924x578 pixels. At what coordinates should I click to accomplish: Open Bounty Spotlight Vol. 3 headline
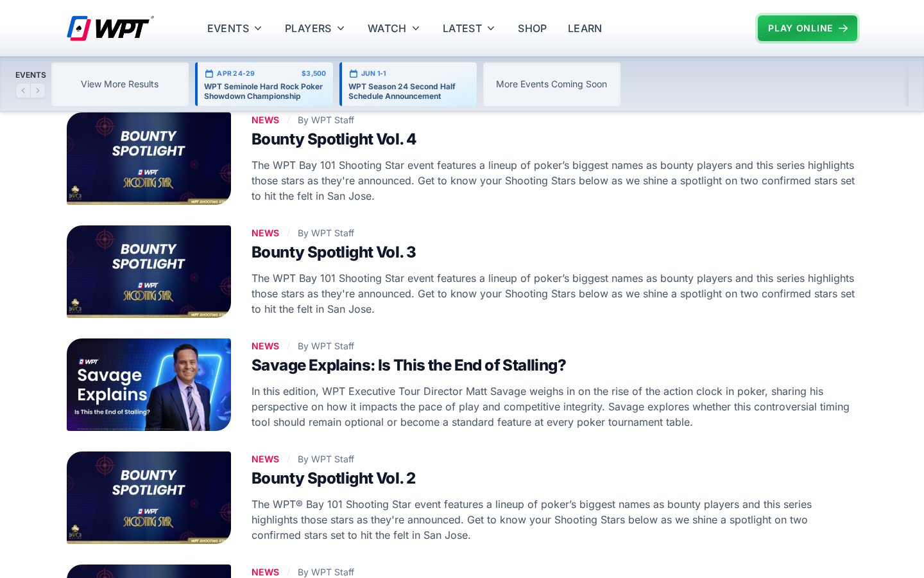[334, 252]
